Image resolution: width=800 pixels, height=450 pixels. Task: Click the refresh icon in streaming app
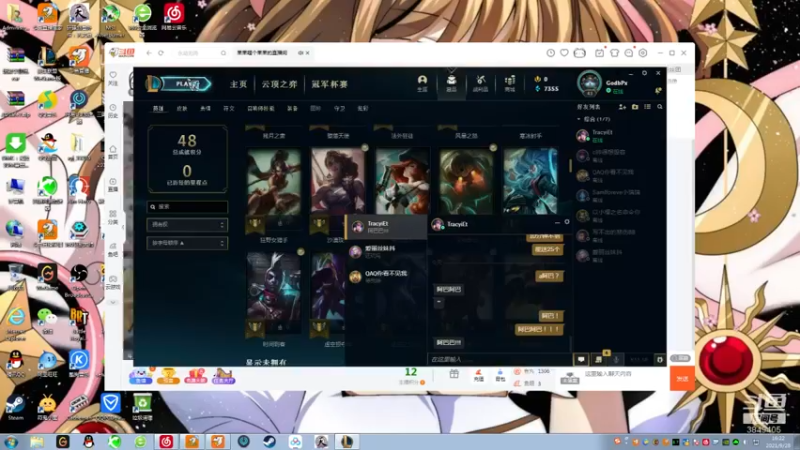tap(161, 53)
